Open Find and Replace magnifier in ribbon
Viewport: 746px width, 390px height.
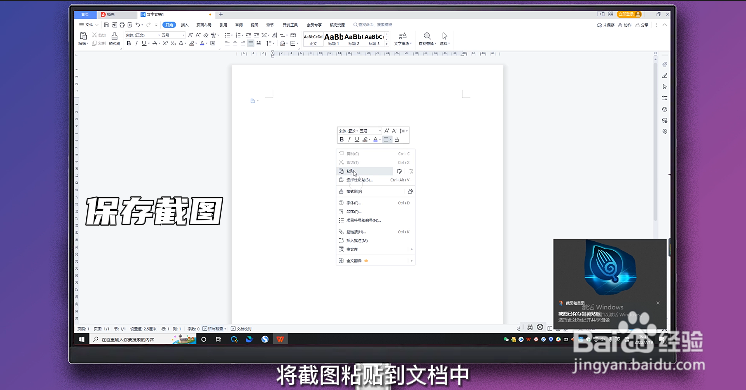427,36
